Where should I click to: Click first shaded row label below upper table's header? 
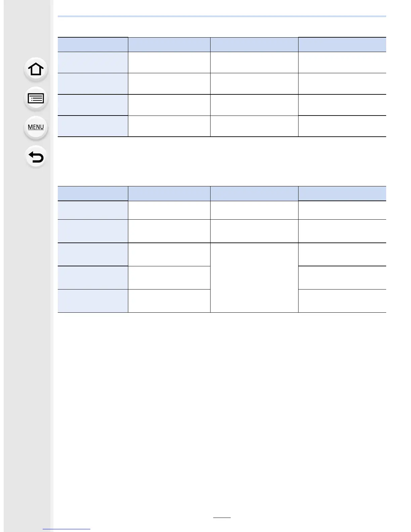(x=93, y=62)
